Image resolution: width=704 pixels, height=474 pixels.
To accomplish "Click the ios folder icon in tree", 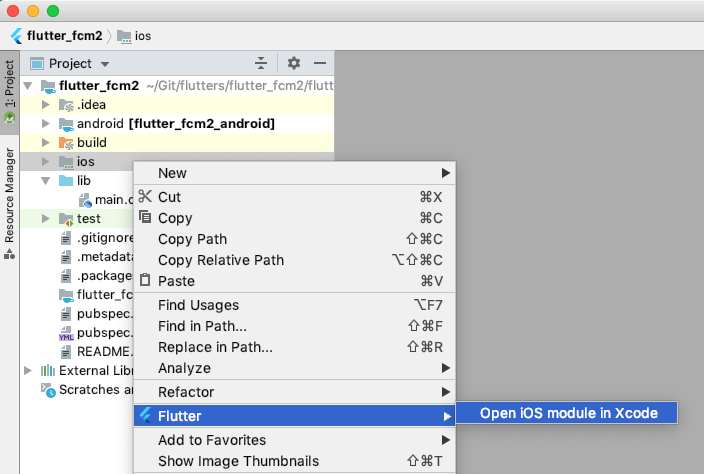I will click(66, 162).
